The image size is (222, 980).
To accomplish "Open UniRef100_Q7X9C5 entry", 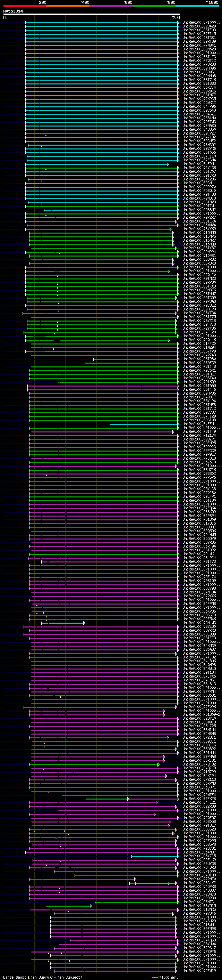I will 199,99.
